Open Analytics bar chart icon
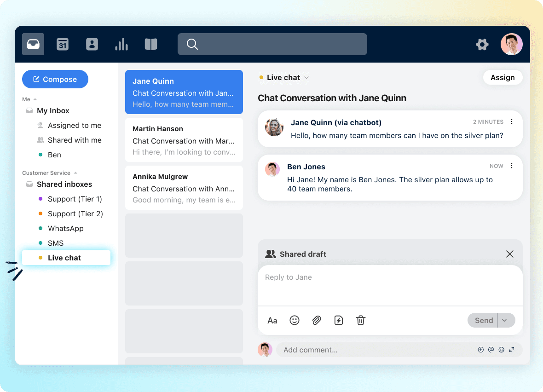543x392 pixels. pyautogui.click(x=121, y=44)
